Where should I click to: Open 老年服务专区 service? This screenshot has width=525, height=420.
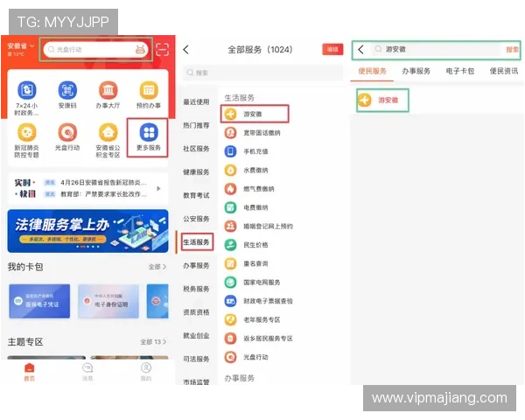pyautogui.click(x=253, y=320)
